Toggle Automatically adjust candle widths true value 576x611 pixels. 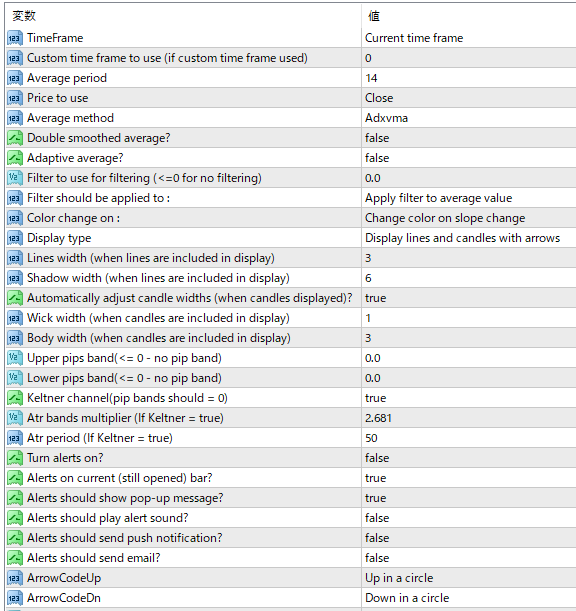pos(469,298)
